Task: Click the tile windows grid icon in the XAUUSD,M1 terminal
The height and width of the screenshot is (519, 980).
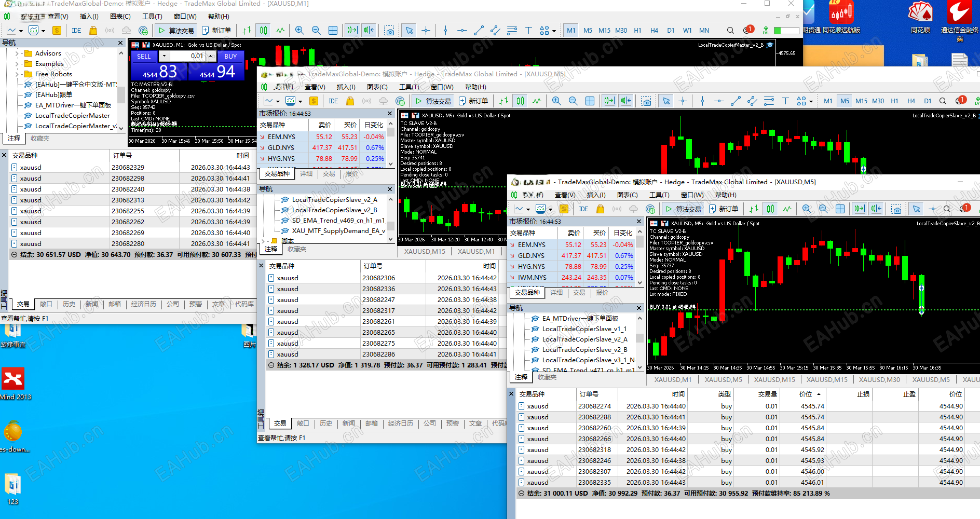Action: [x=333, y=31]
